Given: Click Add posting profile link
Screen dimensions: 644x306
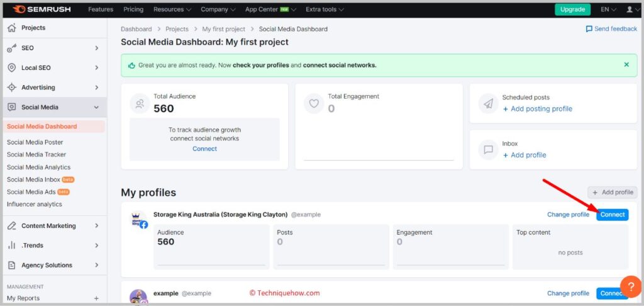Looking at the screenshot, I should (x=537, y=109).
